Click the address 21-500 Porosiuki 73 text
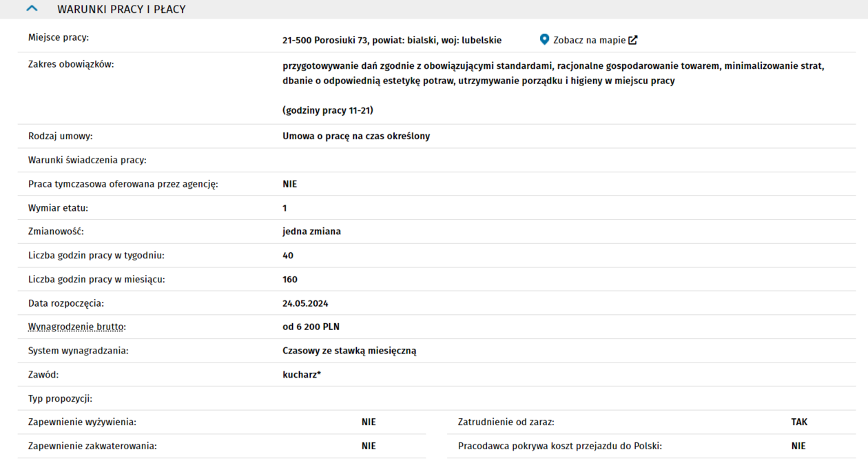This screenshot has height=472, width=868. click(x=391, y=40)
